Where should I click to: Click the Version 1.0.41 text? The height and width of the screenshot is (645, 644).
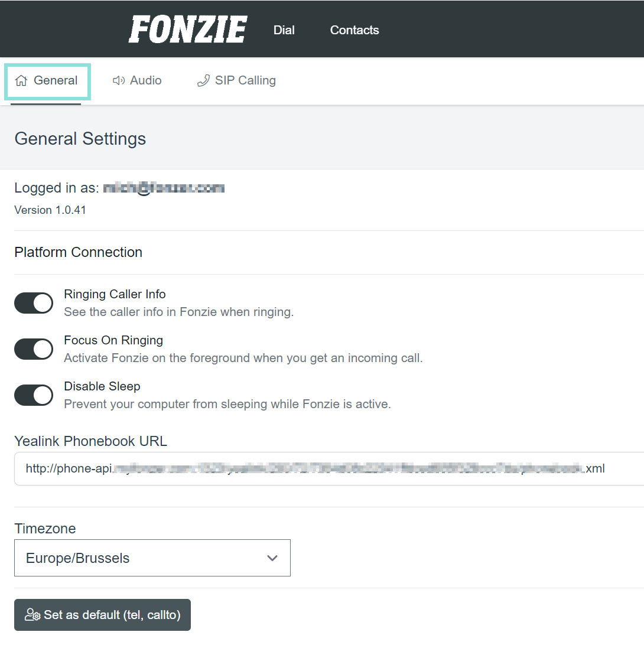pos(50,210)
